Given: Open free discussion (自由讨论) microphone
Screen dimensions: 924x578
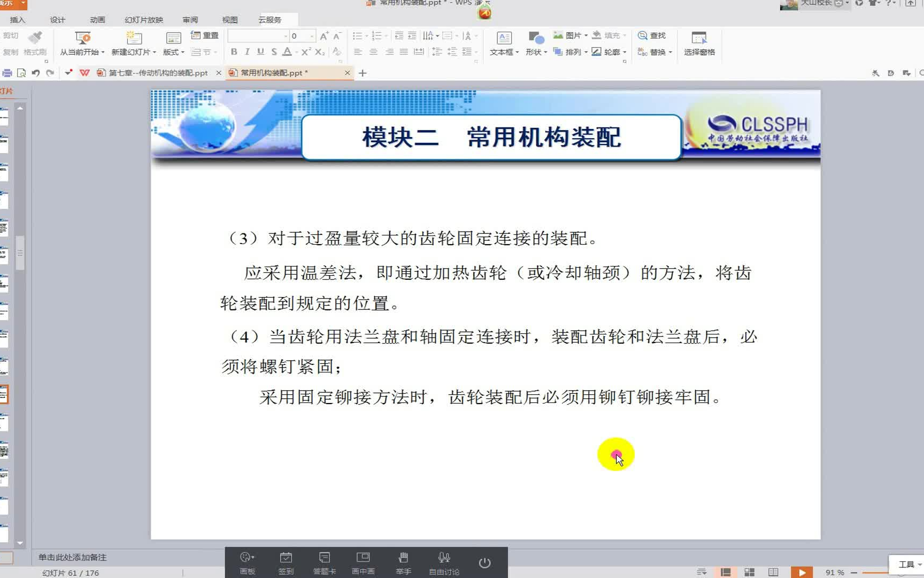Looking at the screenshot, I should tap(444, 563).
